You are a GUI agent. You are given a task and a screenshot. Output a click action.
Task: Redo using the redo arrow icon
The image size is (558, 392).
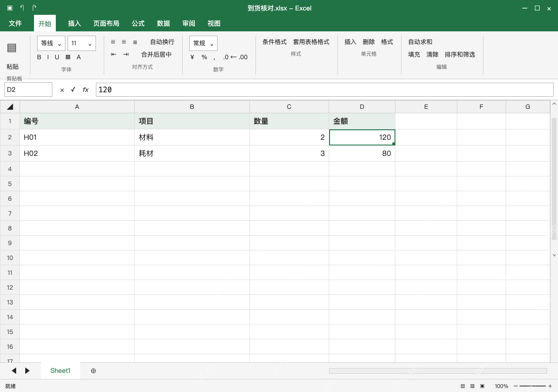tap(34, 8)
